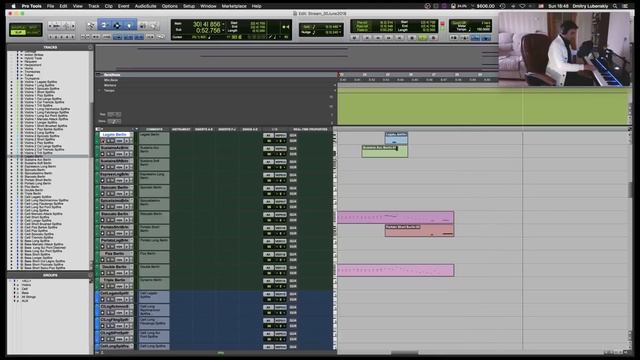Record-enable the Staccato Berlin track
The image size is (640, 360).
click(103, 220)
